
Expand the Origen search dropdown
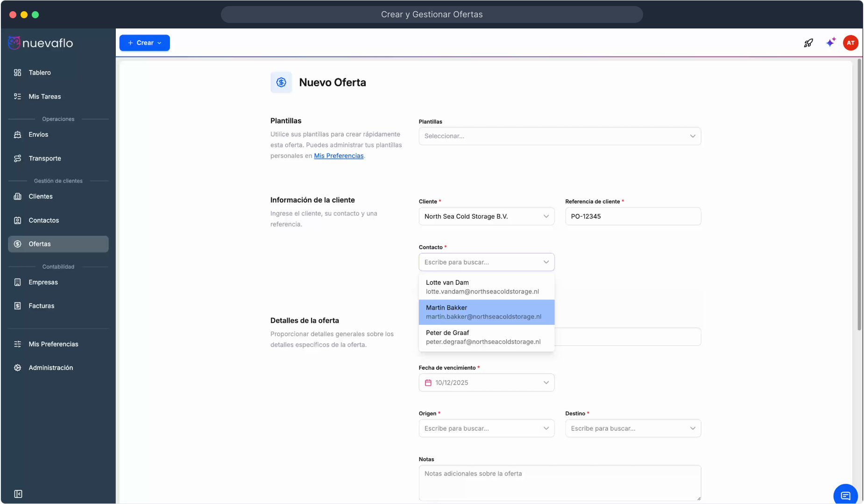coord(486,428)
